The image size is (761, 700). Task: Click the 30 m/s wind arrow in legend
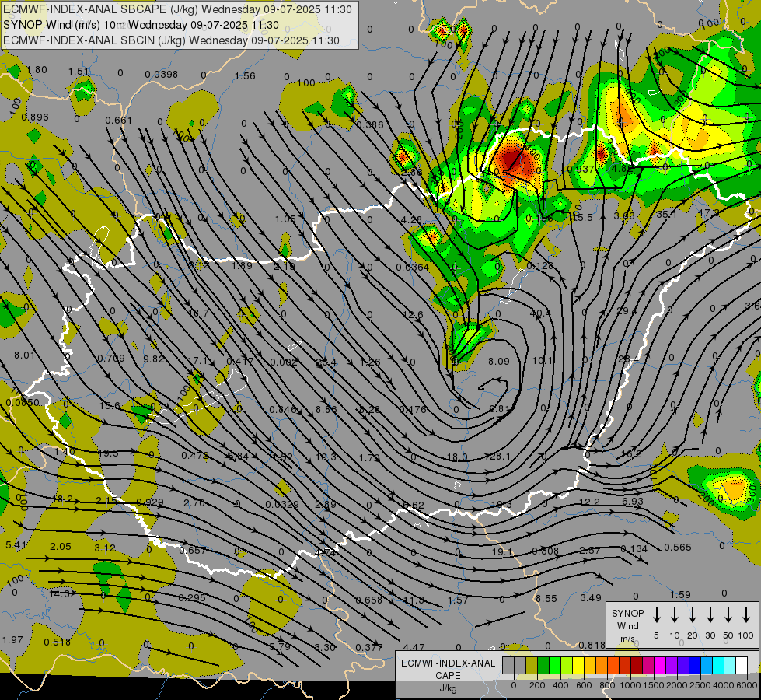coord(710,615)
